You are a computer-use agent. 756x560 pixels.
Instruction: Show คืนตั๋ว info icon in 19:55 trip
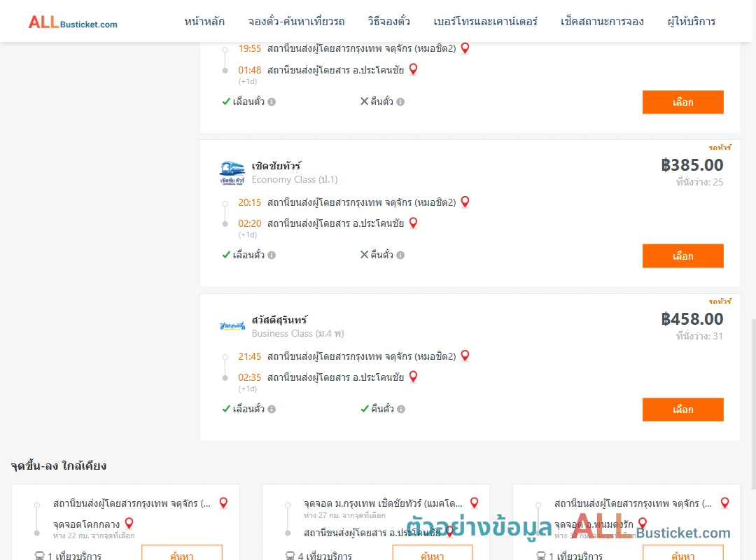click(400, 101)
